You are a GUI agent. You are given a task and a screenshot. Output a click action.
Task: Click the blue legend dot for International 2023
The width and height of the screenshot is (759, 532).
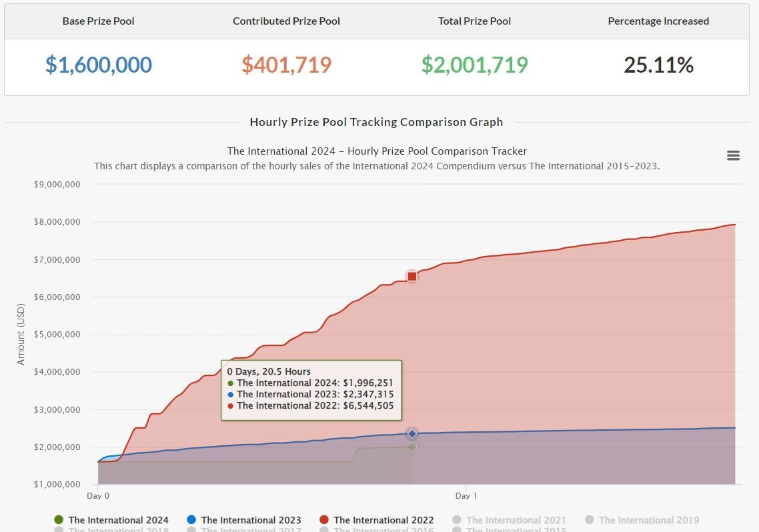(191, 520)
